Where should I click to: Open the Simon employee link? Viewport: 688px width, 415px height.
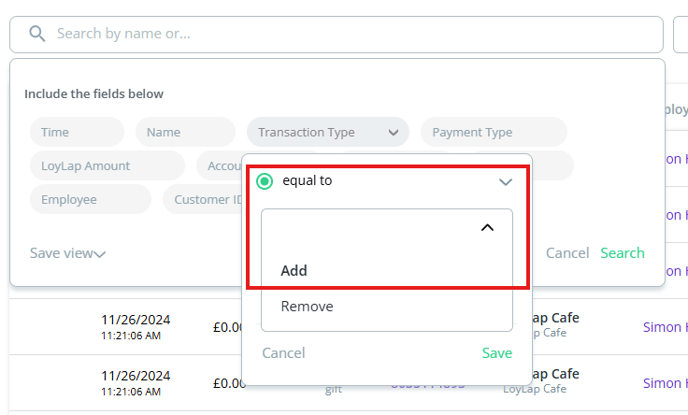pos(664,327)
